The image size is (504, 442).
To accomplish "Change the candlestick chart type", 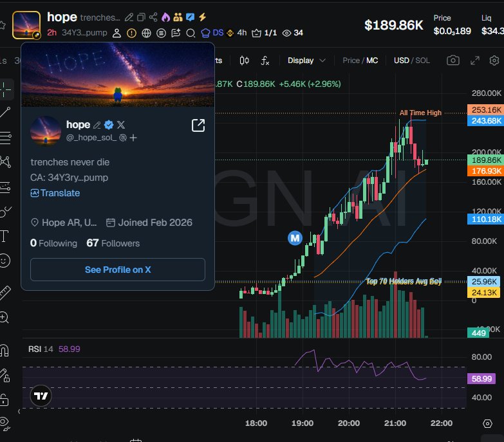I will (245, 60).
